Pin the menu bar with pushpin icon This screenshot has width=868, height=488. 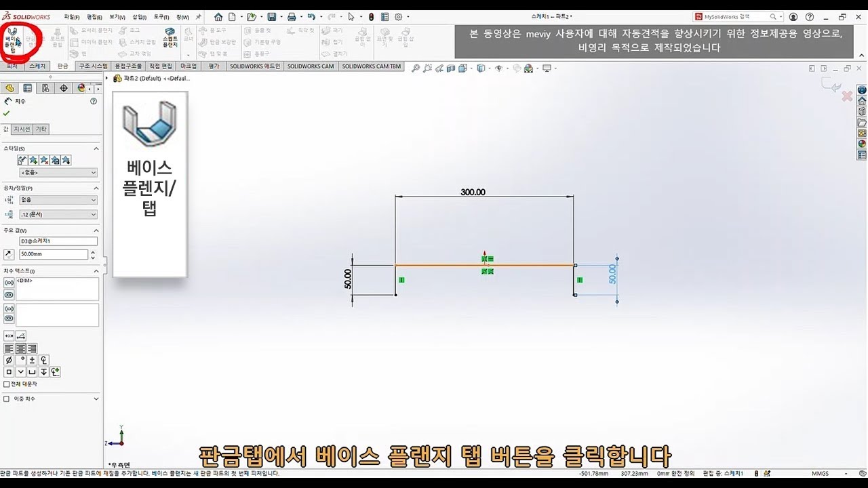pos(197,17)
